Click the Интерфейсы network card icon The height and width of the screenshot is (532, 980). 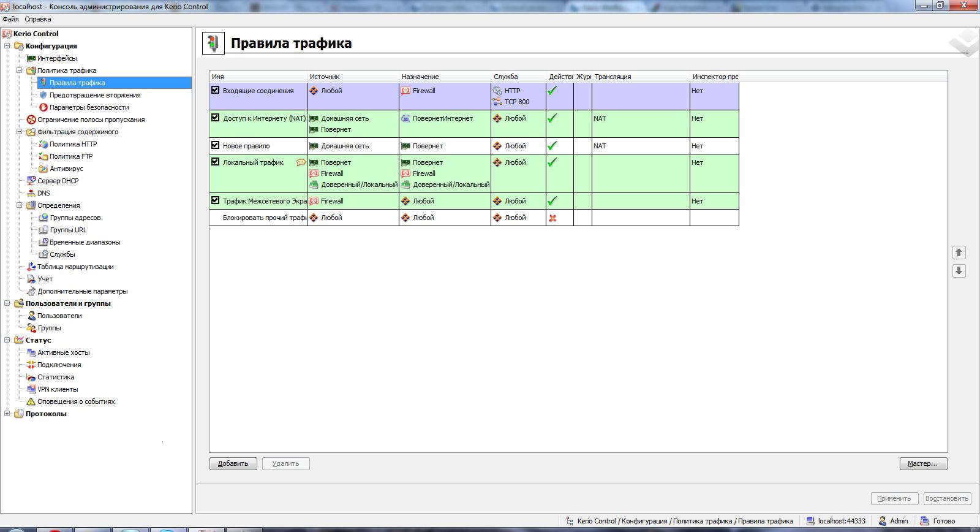pos(31,58)
